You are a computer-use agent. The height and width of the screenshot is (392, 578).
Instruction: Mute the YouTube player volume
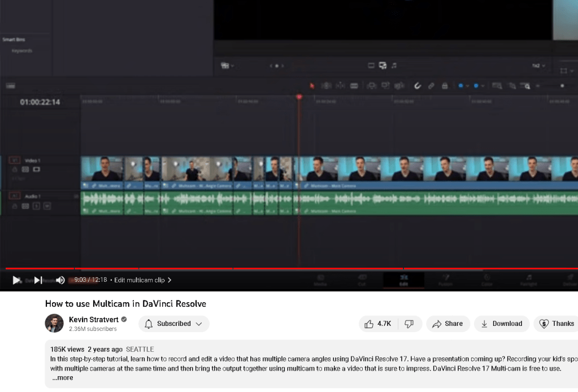(x=60, y=280)
